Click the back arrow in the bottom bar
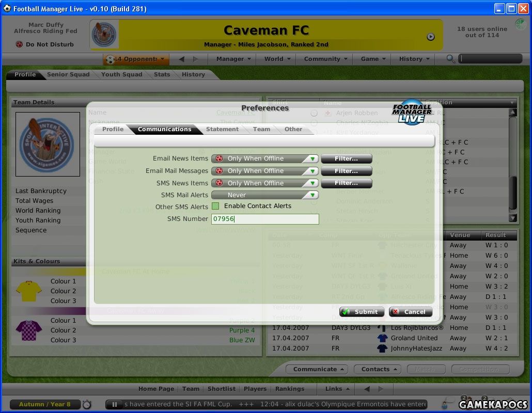This screenshot has width=532, height=413. click(x=367, y=389)
